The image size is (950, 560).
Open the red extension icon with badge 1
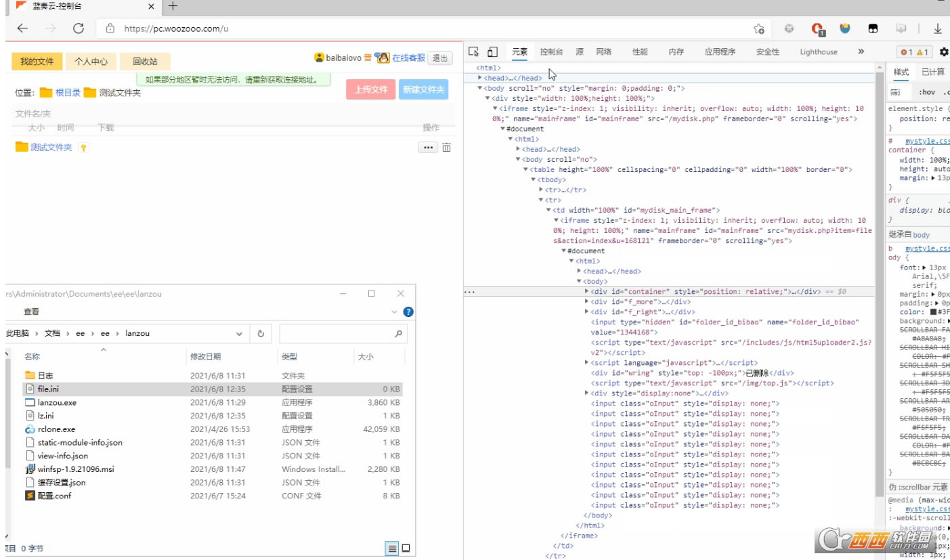(x=818, y=28)
